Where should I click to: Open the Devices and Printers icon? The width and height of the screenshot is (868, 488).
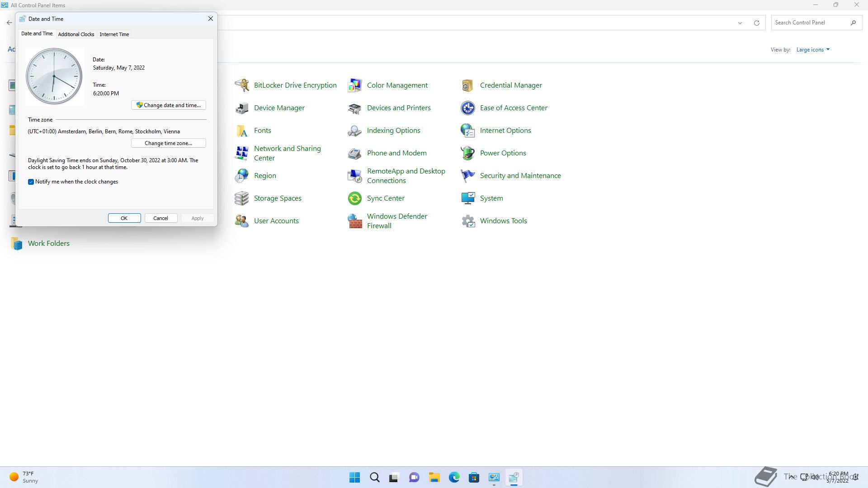click(355, 108)
